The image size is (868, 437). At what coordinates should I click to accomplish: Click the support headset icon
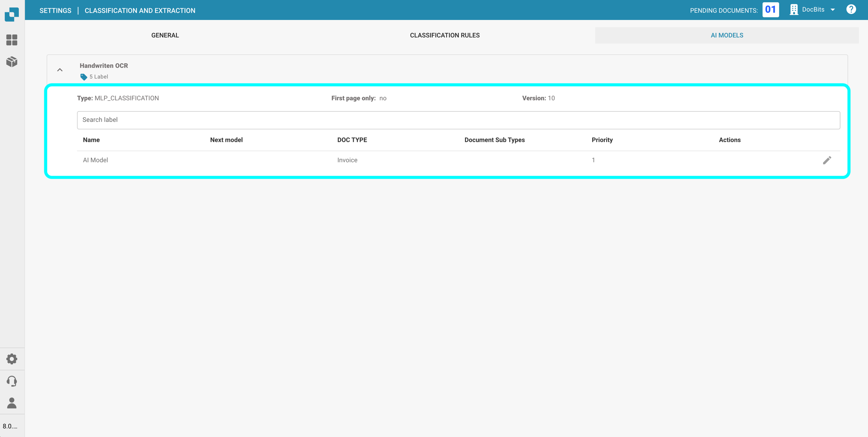click(x=12, y=381)
